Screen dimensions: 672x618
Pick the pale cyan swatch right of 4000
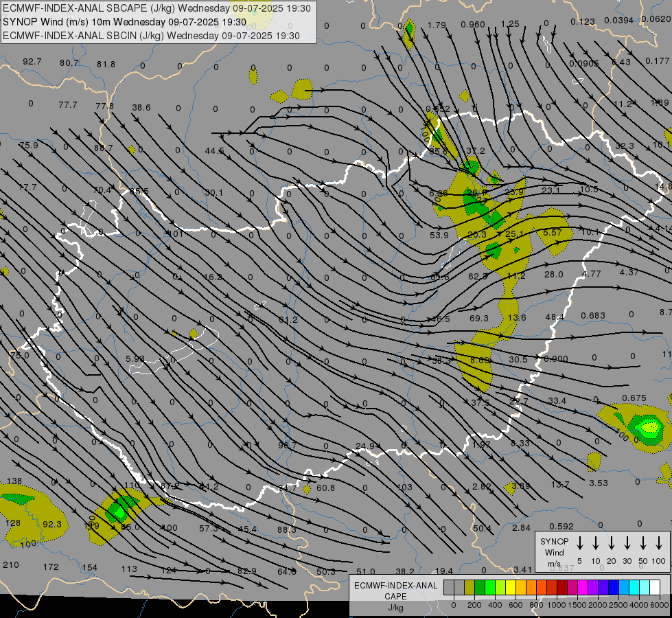click(645, 588)
